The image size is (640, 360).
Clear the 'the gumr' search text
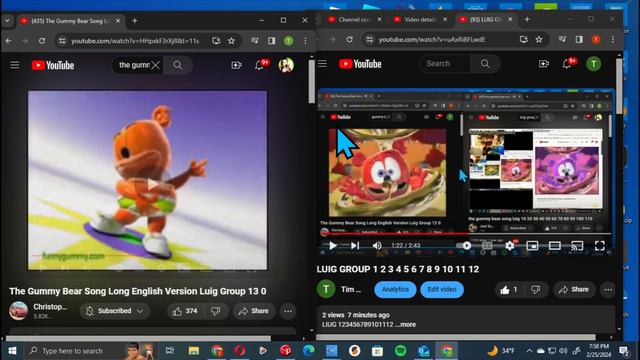[x=156, y=65]
